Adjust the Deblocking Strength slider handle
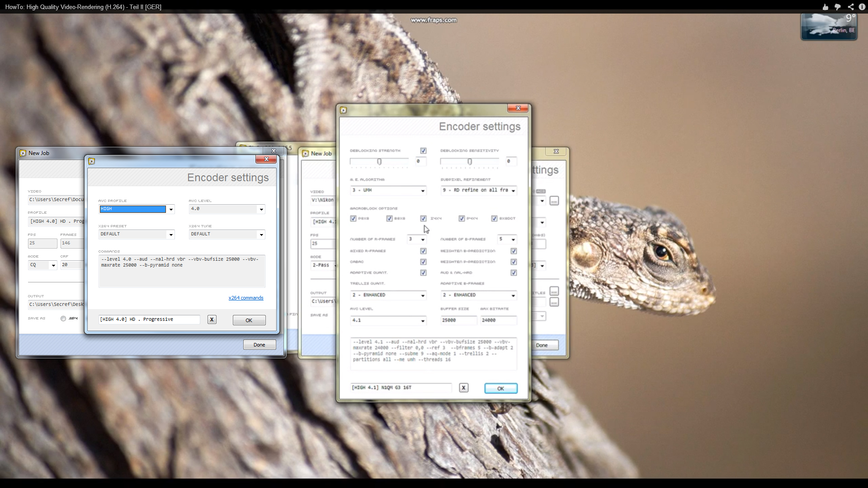The height and width of the screenshot is (488, 868). click(379, 161)
